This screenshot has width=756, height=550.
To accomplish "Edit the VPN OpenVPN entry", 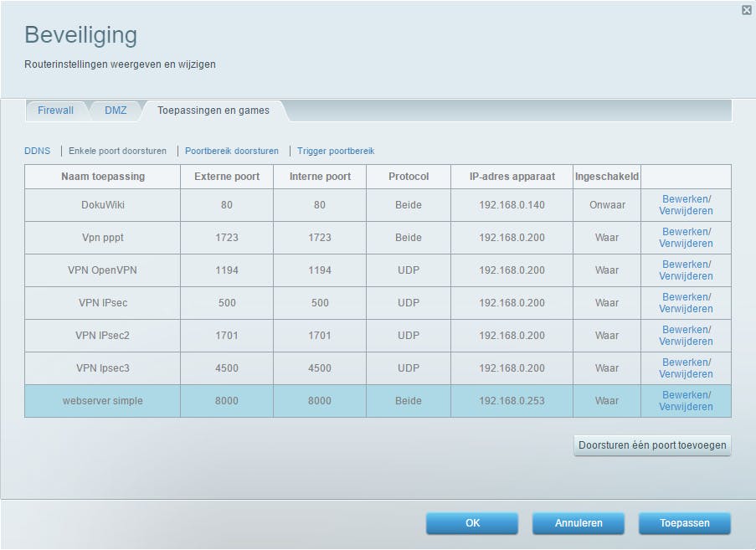I will pyautogui.click(x=688, y=270).
